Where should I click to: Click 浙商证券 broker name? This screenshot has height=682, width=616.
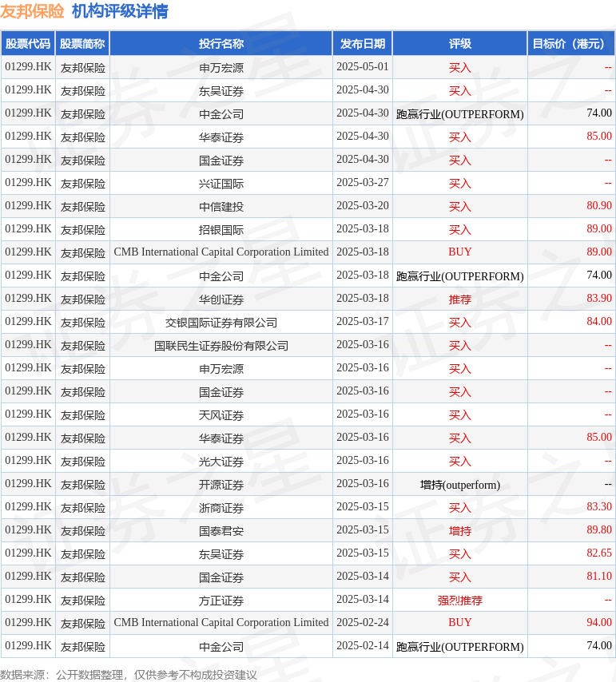point(221,507)
